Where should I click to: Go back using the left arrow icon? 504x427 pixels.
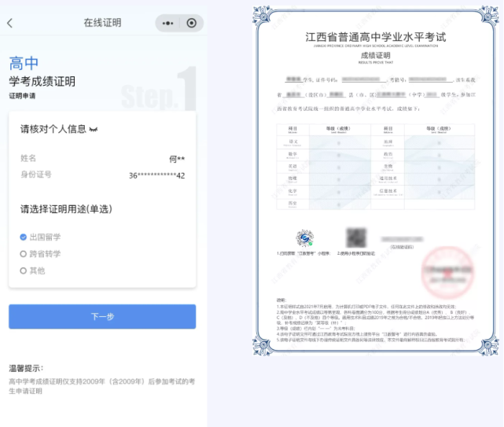click(9, 23)
